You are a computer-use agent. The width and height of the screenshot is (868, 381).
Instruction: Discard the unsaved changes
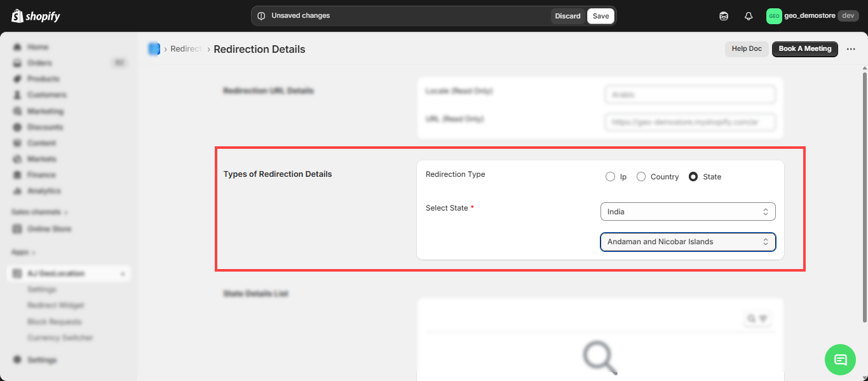(x=567, y=16)
